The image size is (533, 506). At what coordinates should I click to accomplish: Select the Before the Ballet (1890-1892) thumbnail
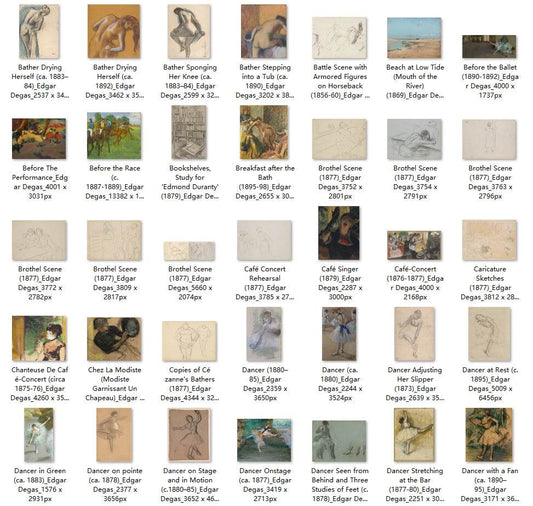pos(489,47)
